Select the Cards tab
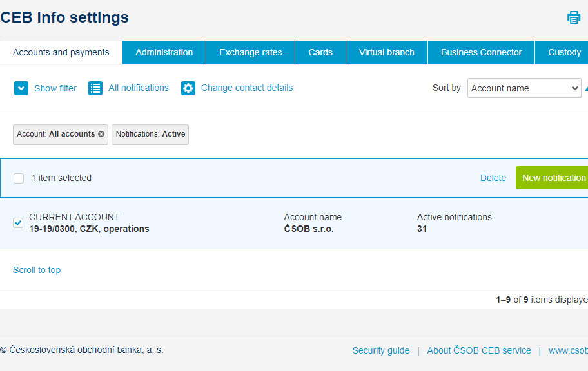588x371 pixels. click(x=320, y=52)
